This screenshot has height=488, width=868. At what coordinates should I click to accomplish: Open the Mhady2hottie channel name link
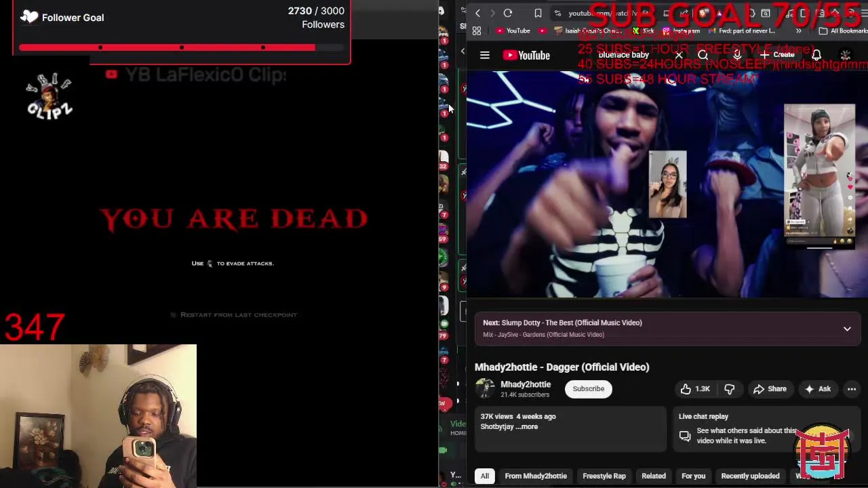click(x=526, y=384)
